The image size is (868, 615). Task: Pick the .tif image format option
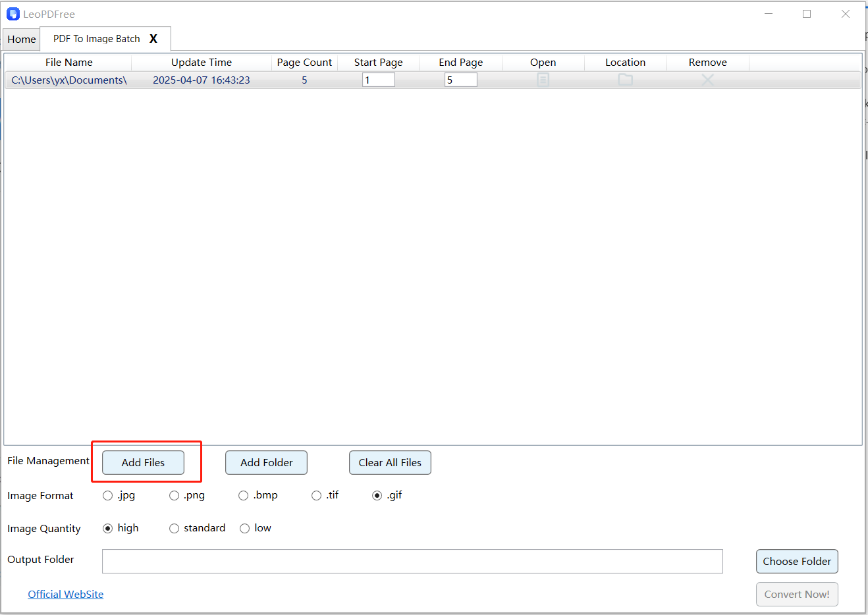tap(317, 496)
